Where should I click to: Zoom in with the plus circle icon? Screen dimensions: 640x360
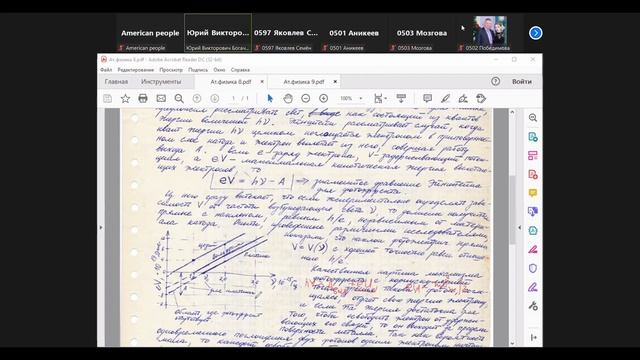point(323,98)
